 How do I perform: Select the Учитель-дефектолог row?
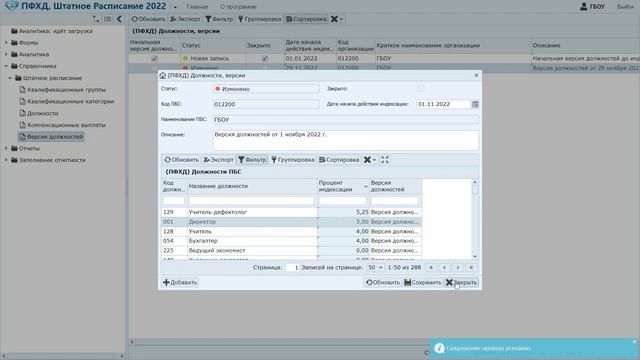click(x=291, y=212)
